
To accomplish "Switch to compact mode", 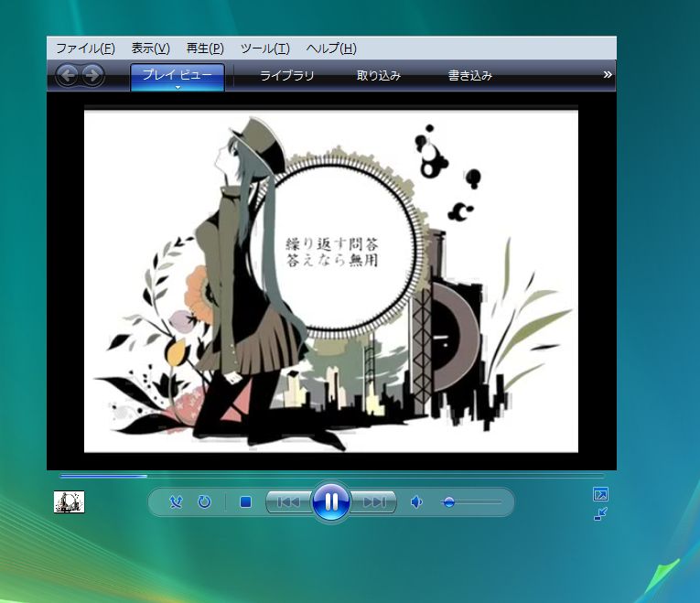I will click(x=600, y=513).
